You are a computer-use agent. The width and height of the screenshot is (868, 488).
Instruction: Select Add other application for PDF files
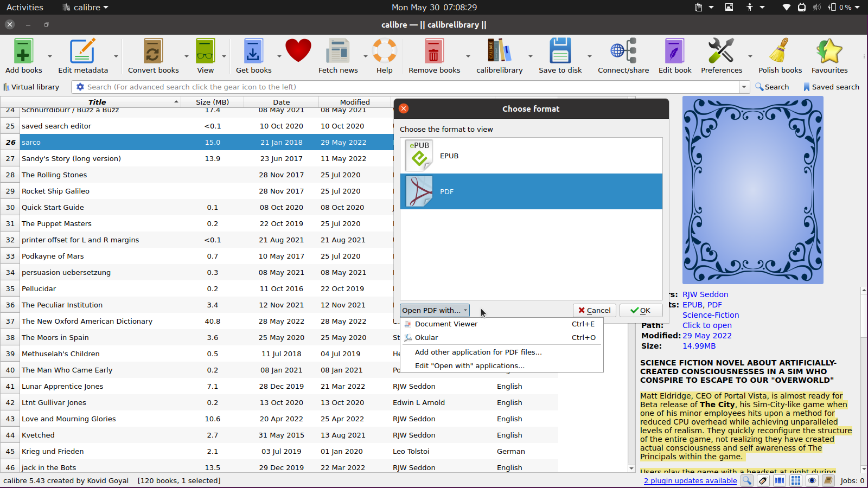click(501, 352)
